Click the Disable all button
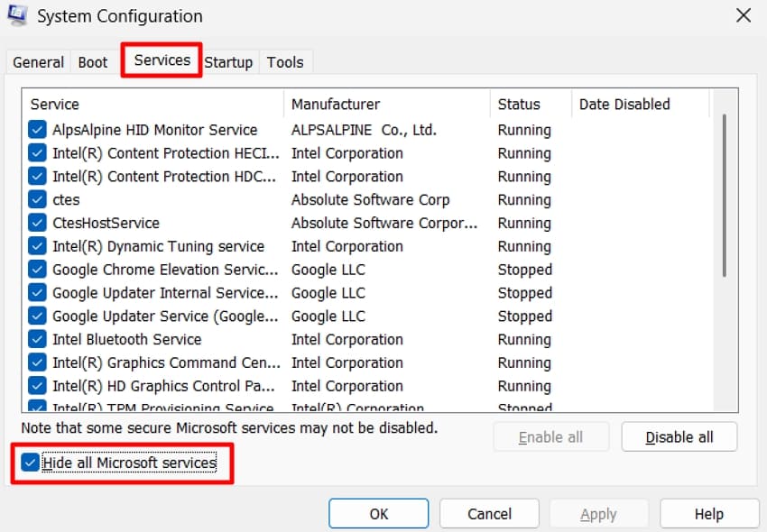The image size is (767, 532). coord(679,436)
